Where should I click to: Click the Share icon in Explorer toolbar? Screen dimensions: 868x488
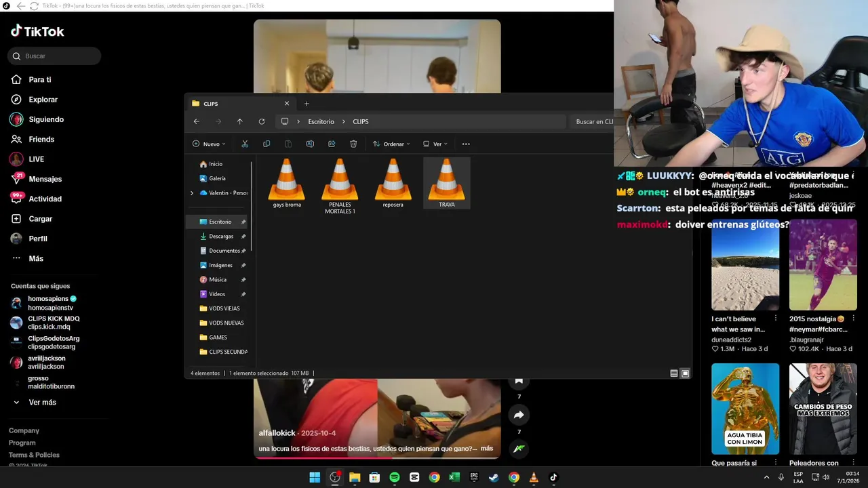[332, 144]
